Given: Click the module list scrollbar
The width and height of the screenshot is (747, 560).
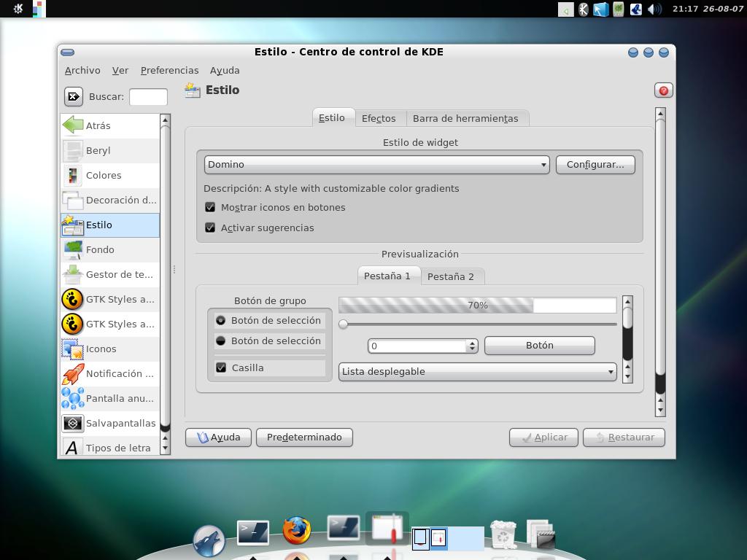Looking at the screenshot, I should click(166, 284).
